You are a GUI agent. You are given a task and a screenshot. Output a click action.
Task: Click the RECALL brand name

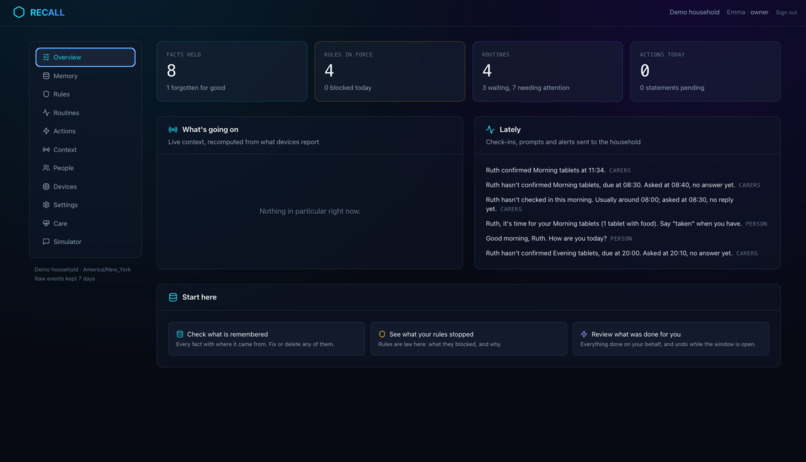pos(47,12)
